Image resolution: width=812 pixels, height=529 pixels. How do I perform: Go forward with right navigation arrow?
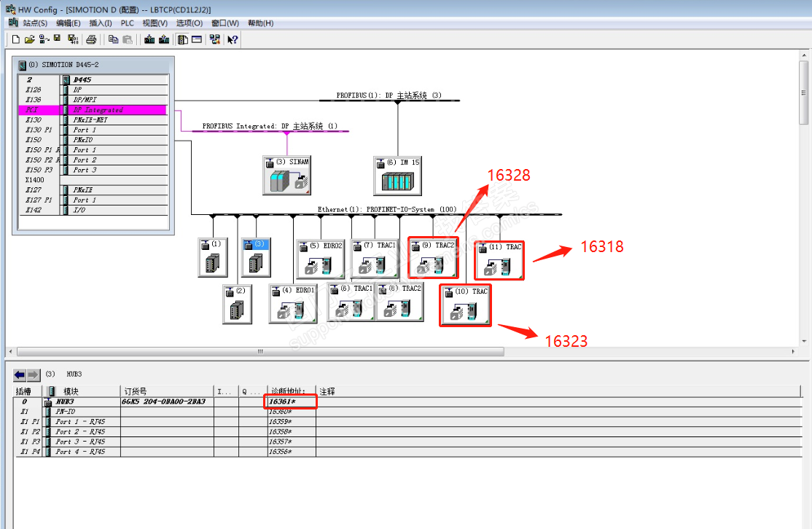33,375
